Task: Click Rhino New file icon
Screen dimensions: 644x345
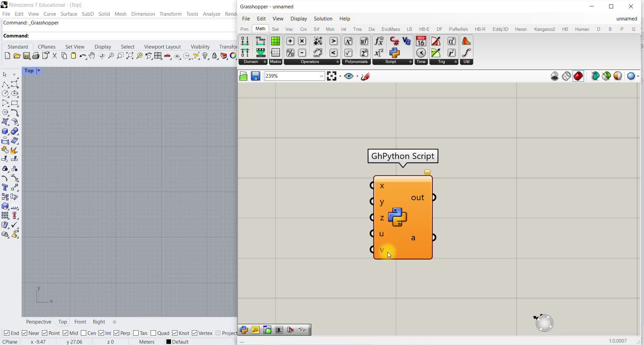Action: (7, 56)
